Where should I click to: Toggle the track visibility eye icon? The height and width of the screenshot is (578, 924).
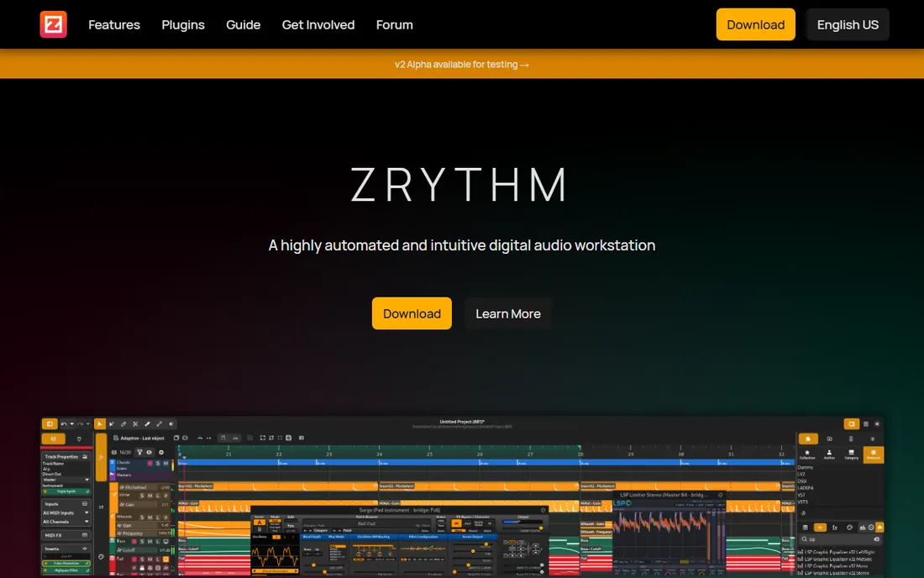[149, 453]
